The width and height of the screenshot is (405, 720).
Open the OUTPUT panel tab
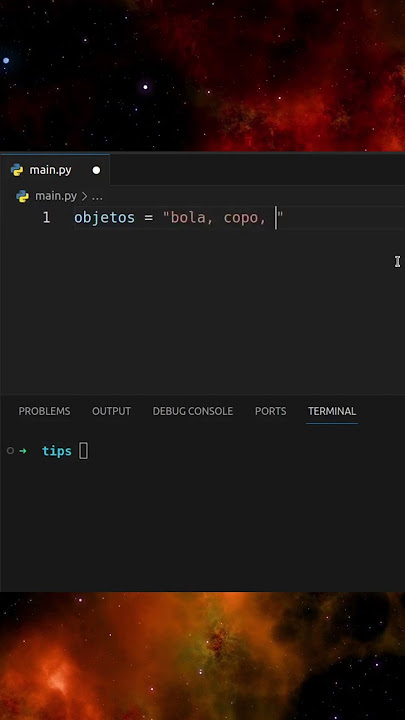coord(112,411)
